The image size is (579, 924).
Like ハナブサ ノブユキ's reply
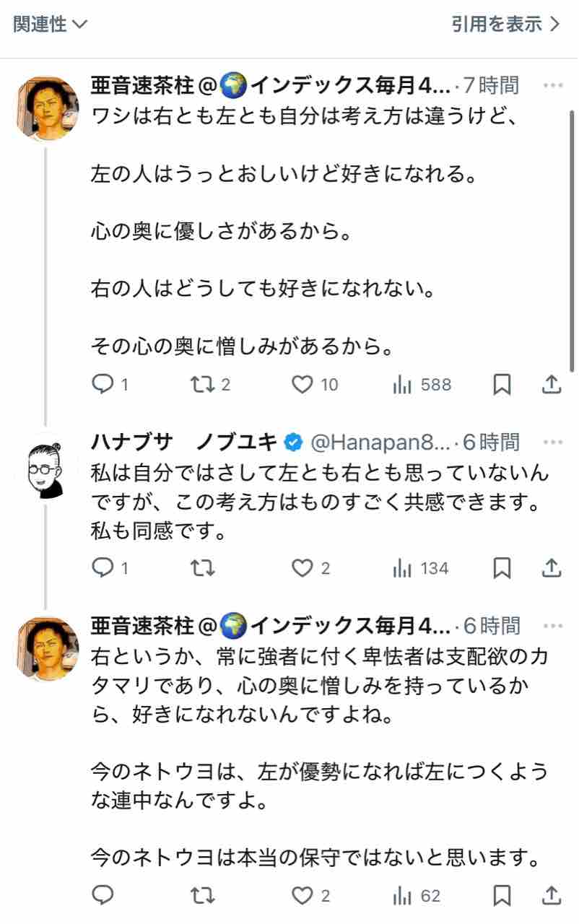(302, 568)
